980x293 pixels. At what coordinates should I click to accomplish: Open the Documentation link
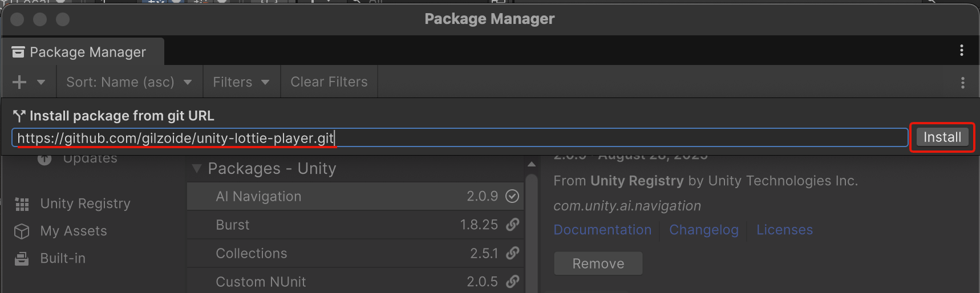(602, 230)
